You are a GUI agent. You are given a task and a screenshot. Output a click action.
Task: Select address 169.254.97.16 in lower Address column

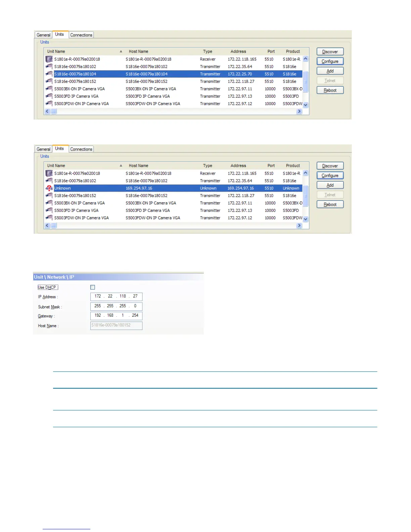tap(240, 188)
